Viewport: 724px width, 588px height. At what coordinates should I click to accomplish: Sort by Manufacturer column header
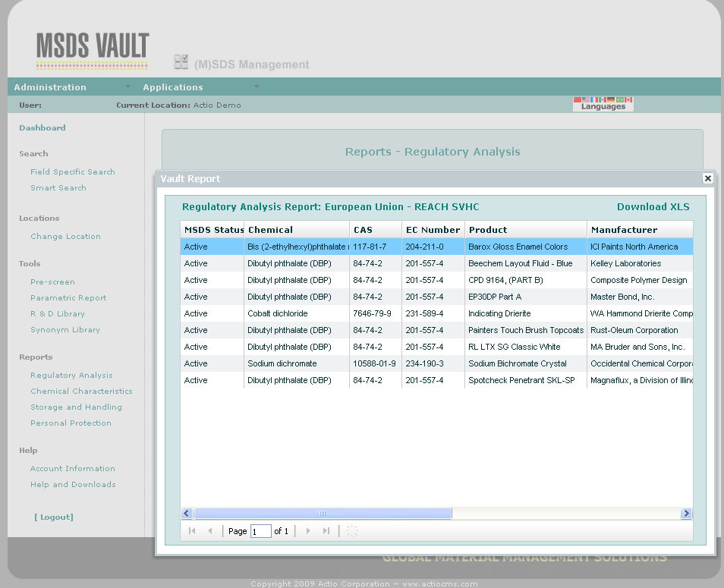[640, 230]
